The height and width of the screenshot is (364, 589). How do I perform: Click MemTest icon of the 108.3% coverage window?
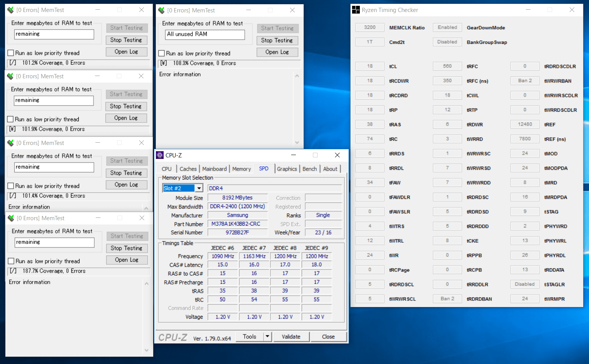162,10
